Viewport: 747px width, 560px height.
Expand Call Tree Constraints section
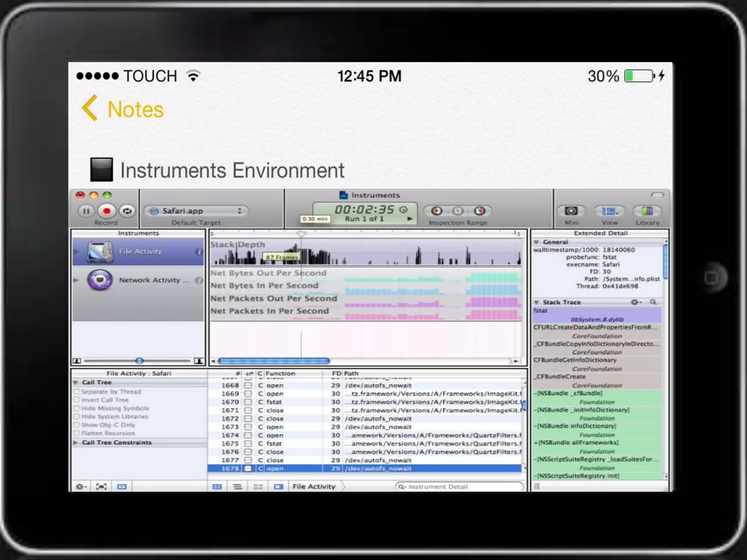[76, 442]
